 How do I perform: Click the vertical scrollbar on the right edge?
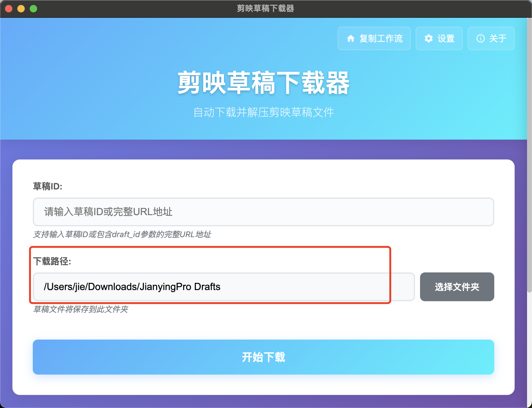[529, 155]
